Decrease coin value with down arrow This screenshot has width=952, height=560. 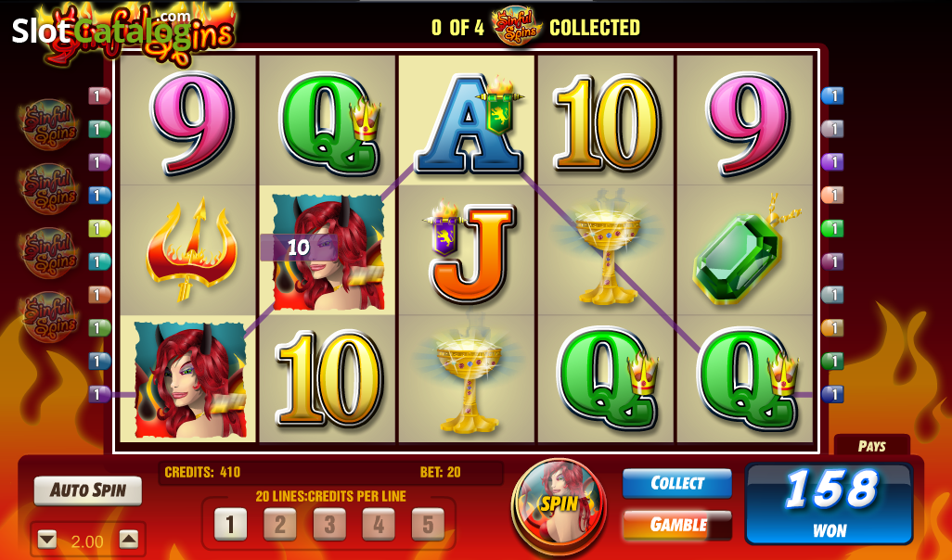point(46,540)
